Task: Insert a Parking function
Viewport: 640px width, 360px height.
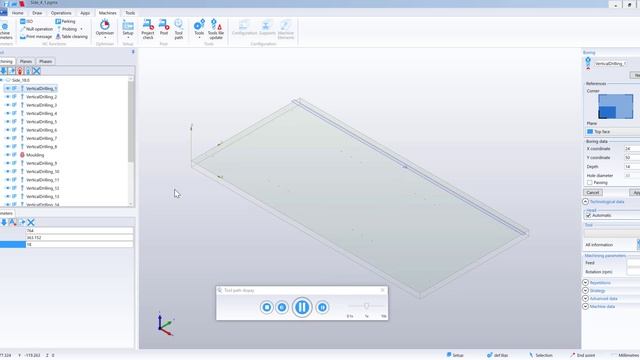Action: pyautogui.click(x=65, y=21)
